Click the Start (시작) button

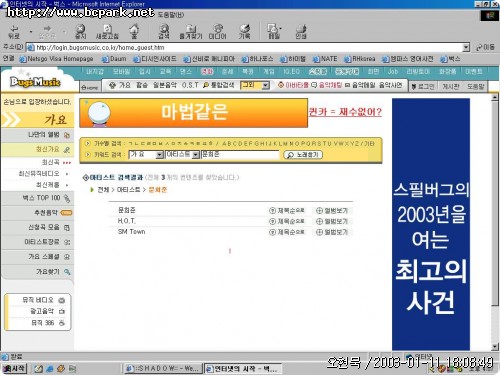[x=14, y=368]
